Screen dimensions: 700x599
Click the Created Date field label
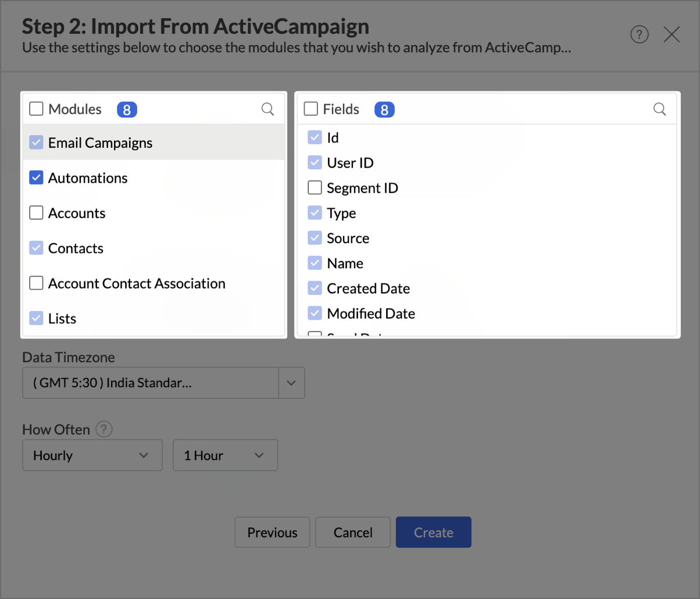click(368, 288)
